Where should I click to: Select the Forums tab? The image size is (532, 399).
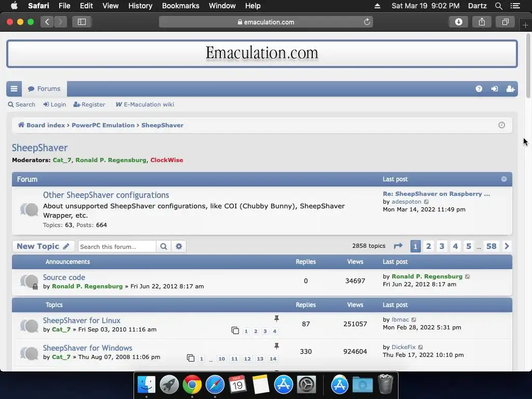[x=44, y=89]
